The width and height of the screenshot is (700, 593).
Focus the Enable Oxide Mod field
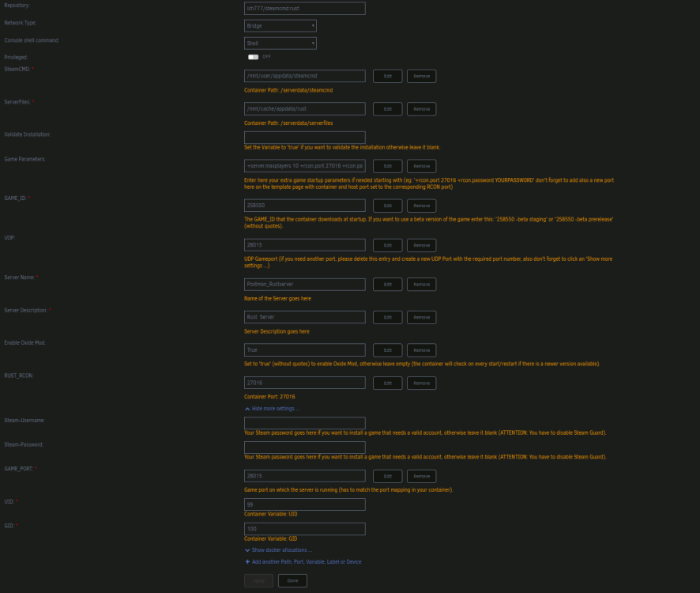pyautogui.click(x=305, y=350)
